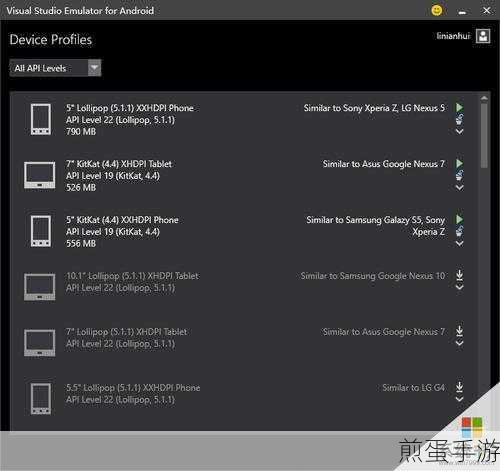
Task: Expand details for 5.5" Lollipop XXHDPI Phone
Action: point(459,399)
